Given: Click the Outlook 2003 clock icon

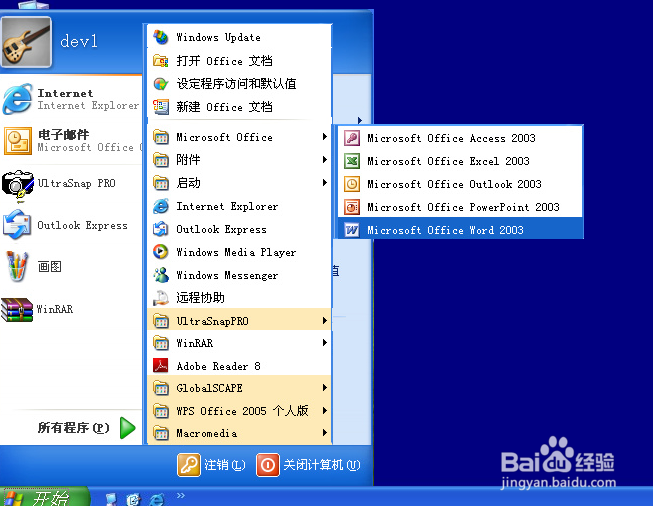Looking at the screenshot, I should [x=352, y=184].
